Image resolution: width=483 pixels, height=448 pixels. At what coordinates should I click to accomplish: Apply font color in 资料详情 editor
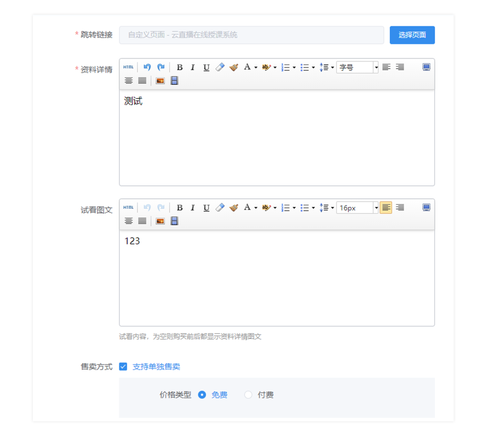[x=247, y=67]
